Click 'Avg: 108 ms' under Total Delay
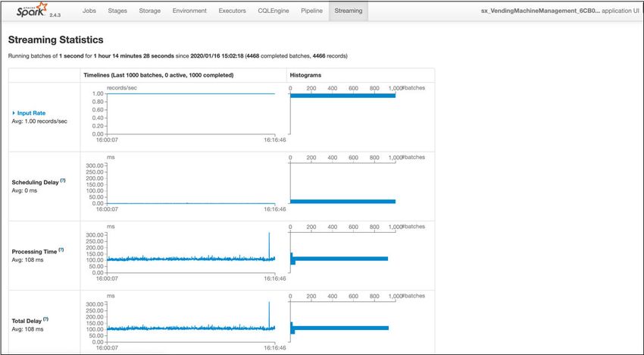Viewport: 644px width, 355px height. pyautogui.click(x=27, y=329)
